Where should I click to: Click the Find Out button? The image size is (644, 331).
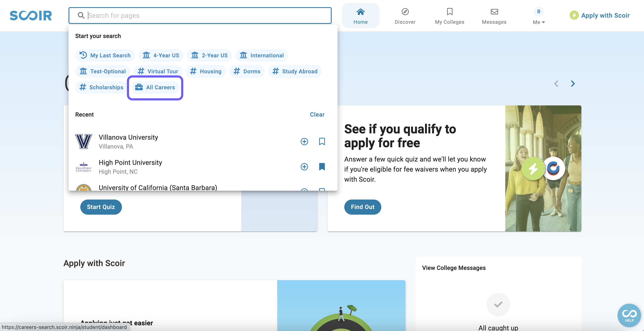pos(363,207)
